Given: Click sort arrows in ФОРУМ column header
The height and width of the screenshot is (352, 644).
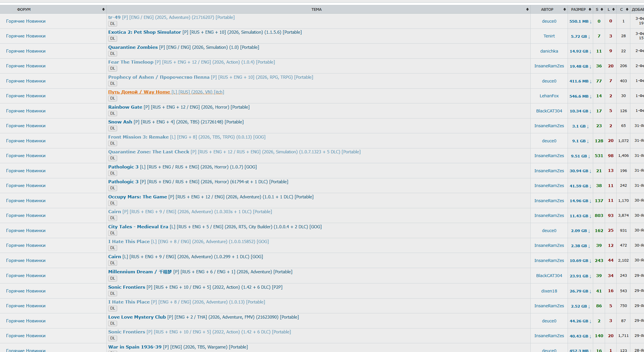Looking at the screenshot, I should tap(103, 10).
